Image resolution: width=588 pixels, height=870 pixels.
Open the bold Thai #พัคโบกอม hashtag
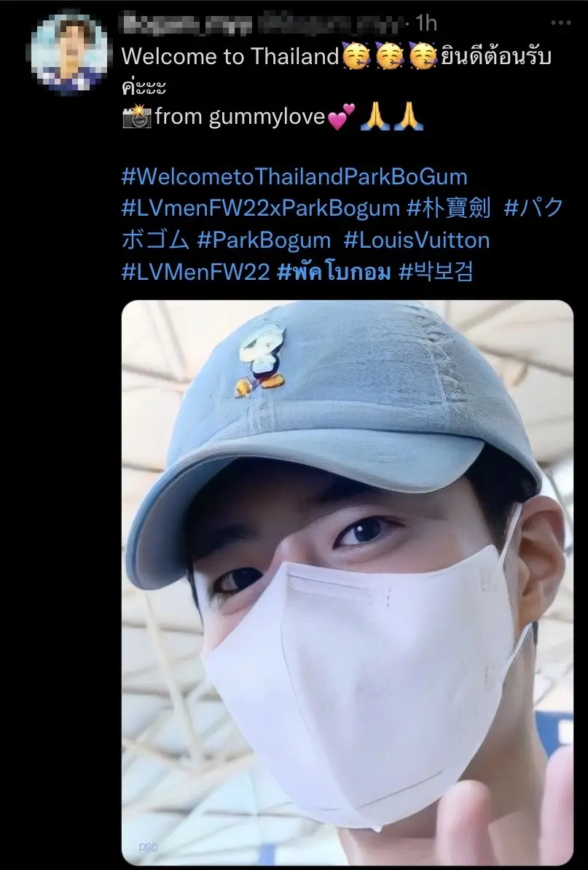pyautogui.click(x=334, y=272)
